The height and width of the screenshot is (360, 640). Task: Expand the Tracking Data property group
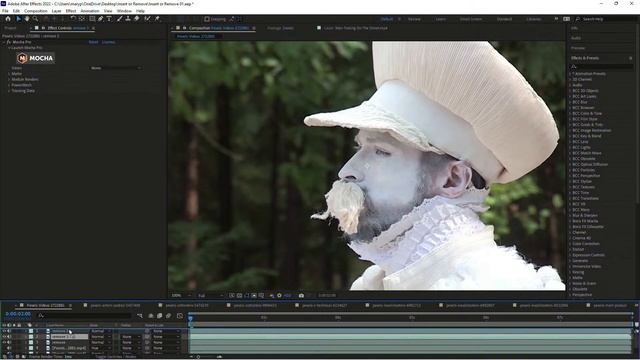tap(9, 91)
